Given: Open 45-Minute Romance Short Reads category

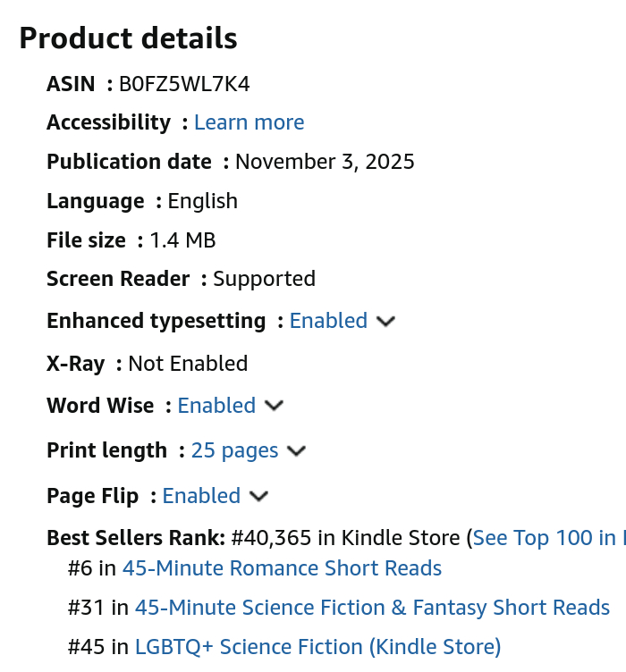Looking at the screenshot, I should (x=282, y=568).
